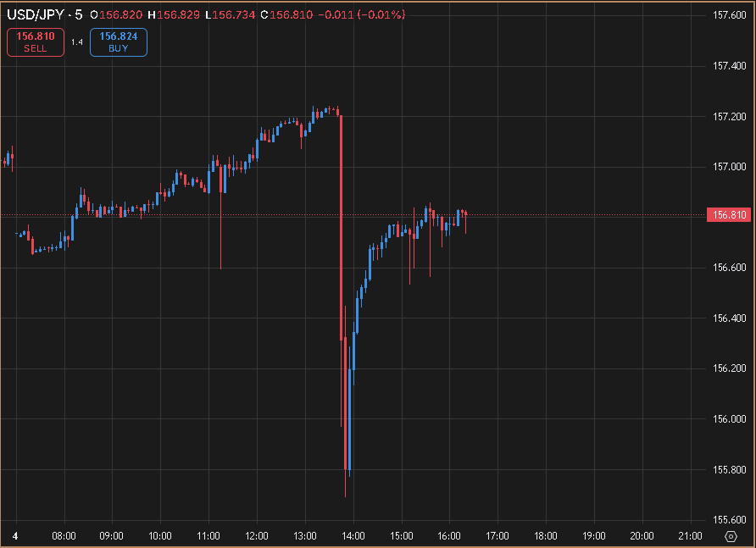
Task: Click the 157.200 price axis label
Action: (730, 117)
